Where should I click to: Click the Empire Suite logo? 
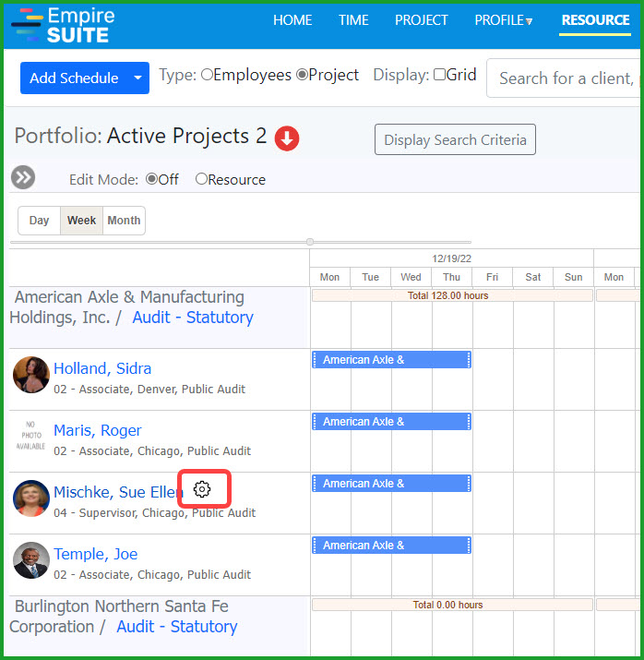tap(63, 25)
